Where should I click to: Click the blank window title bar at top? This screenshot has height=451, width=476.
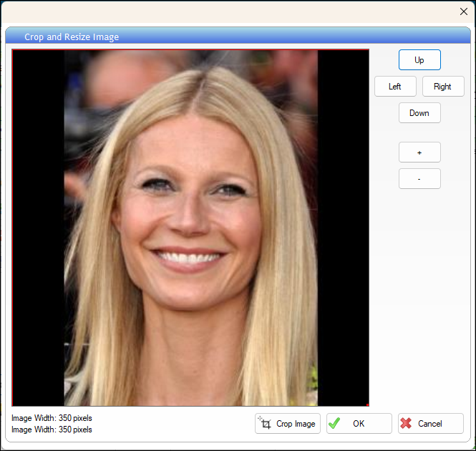pyautogui.click(x=228, y=11)
